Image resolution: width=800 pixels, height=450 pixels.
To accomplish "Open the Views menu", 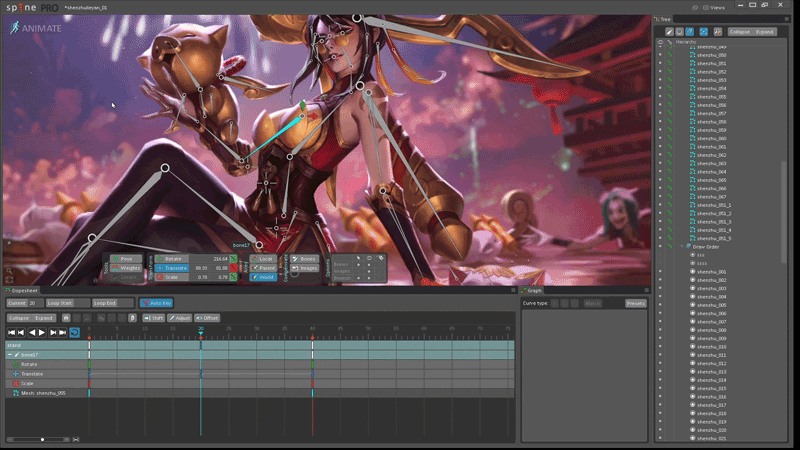I will tap(714, 8).
